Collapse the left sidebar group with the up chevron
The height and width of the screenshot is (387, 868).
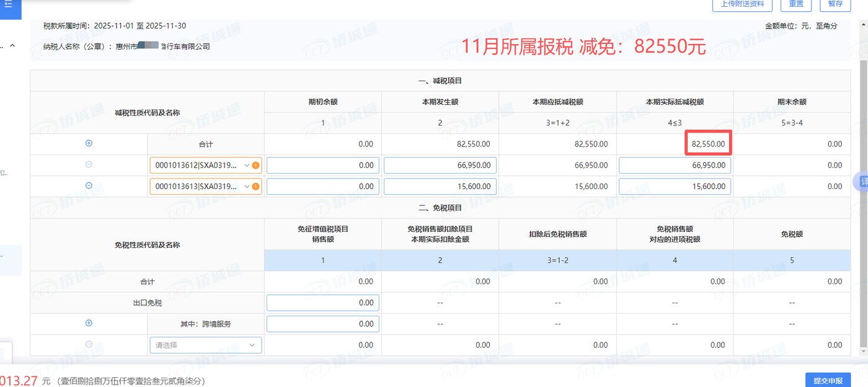click(x=12, y=46)
